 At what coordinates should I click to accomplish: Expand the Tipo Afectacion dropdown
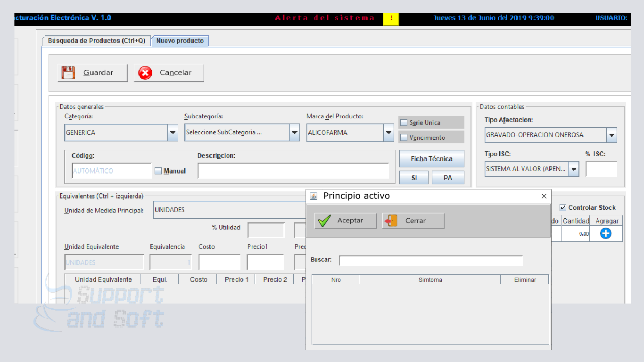(611, 135)
